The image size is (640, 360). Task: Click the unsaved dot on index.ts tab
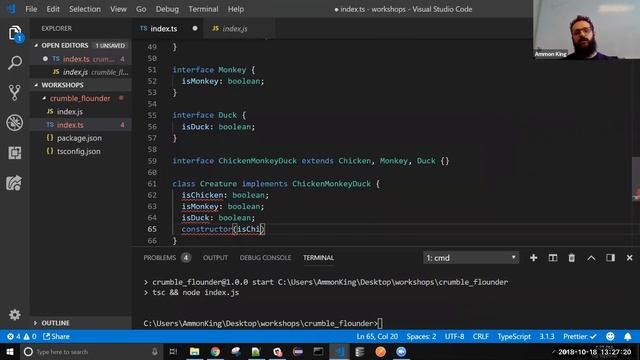tap(195, 28)
